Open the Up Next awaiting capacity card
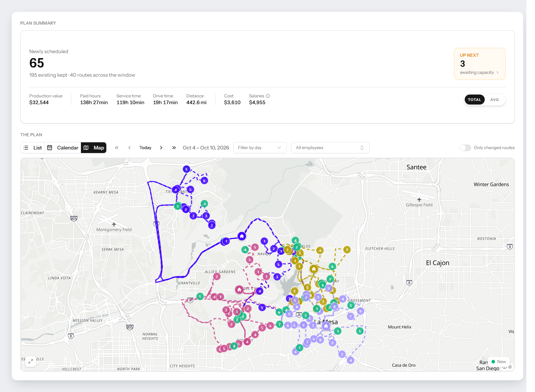The width and height of the screenshot is (535, 392). pos(480,64)
